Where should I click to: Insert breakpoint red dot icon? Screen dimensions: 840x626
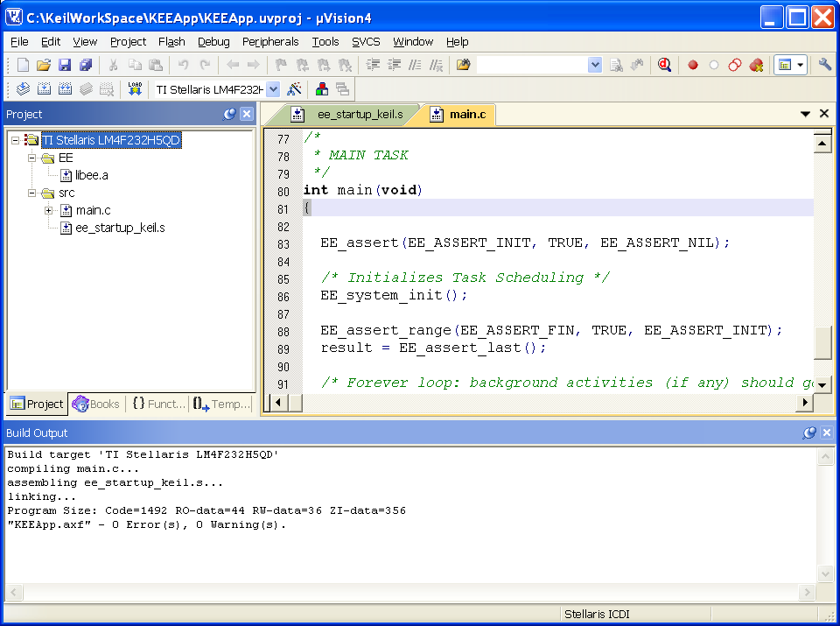(693, 65)
